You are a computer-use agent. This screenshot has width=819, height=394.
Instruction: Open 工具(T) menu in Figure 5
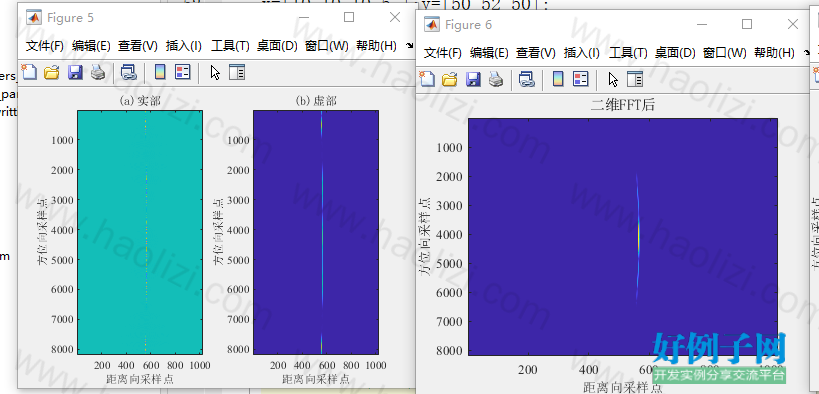(230, 45)
